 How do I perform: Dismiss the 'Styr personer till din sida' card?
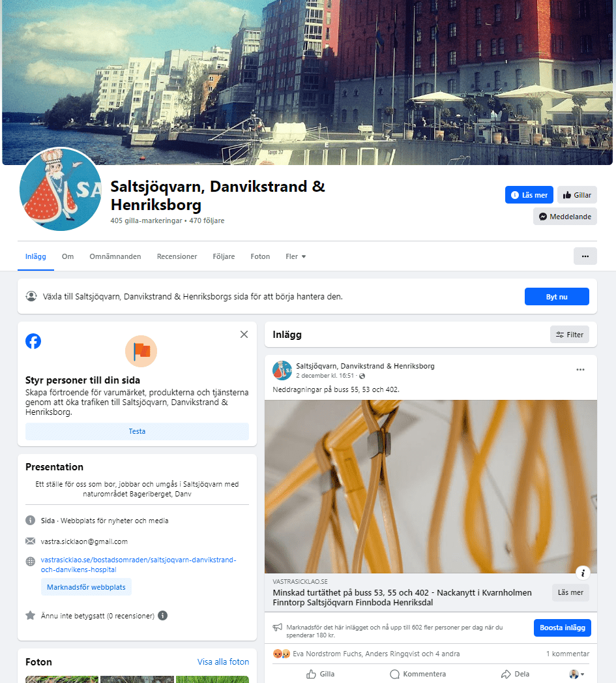pyautogui.click(x=244, y=334)
